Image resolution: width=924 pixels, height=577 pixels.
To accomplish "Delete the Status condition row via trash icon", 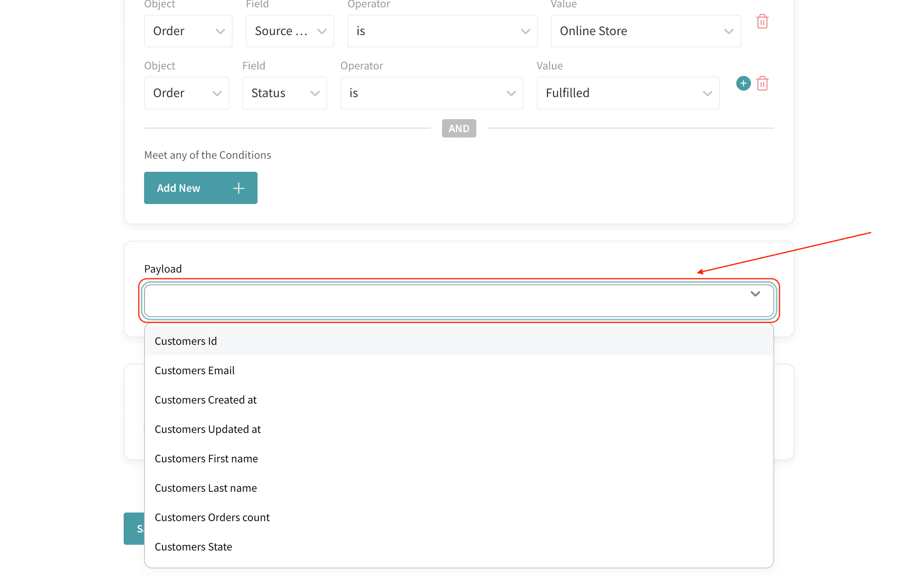I will click(762, 84).
